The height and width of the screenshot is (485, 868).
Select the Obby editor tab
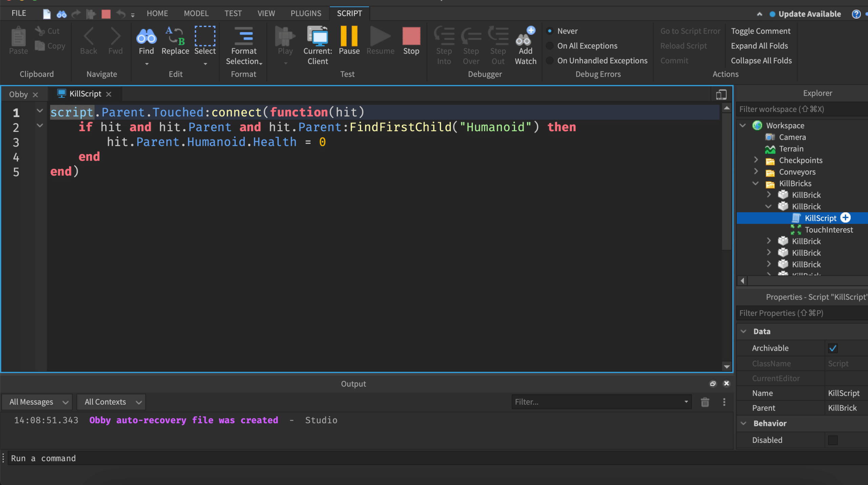click(x=19, y=93)
